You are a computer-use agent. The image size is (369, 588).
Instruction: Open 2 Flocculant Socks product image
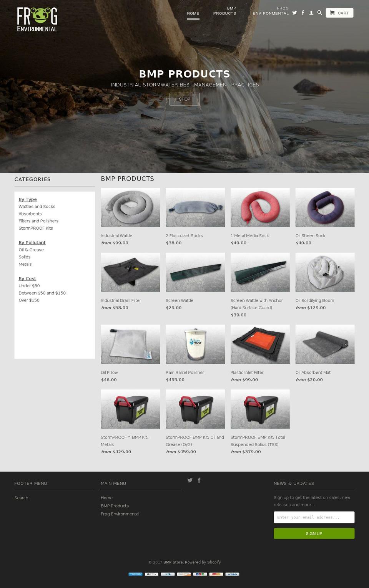[195, 207]
